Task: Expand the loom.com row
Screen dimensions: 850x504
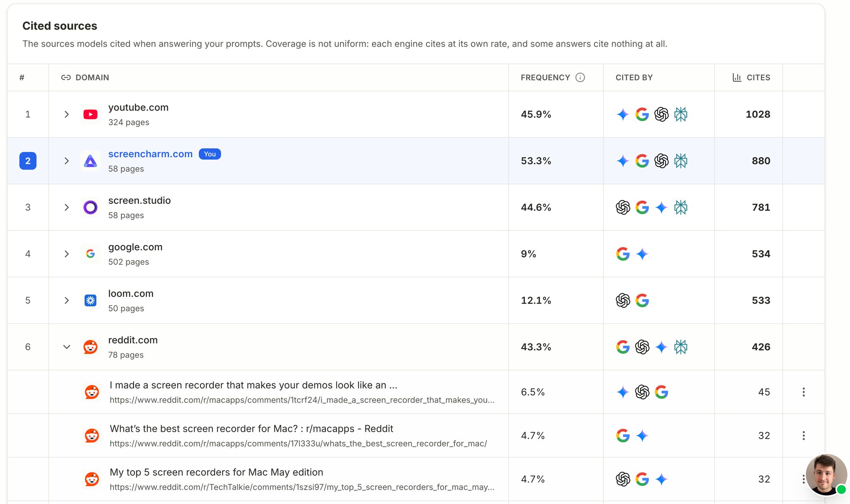Action: click(66, 300)
